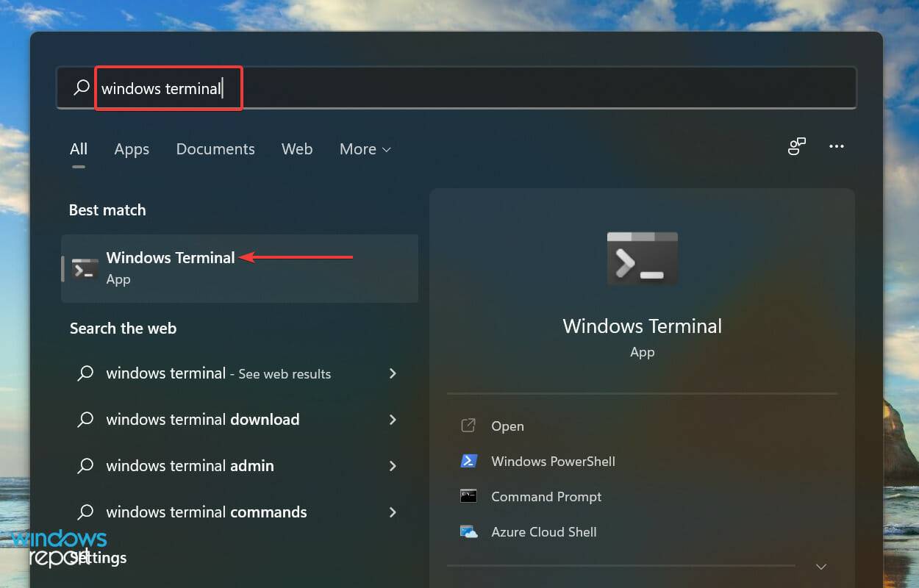Open the Web search tab
919x588 pixels.
[297, 149]
